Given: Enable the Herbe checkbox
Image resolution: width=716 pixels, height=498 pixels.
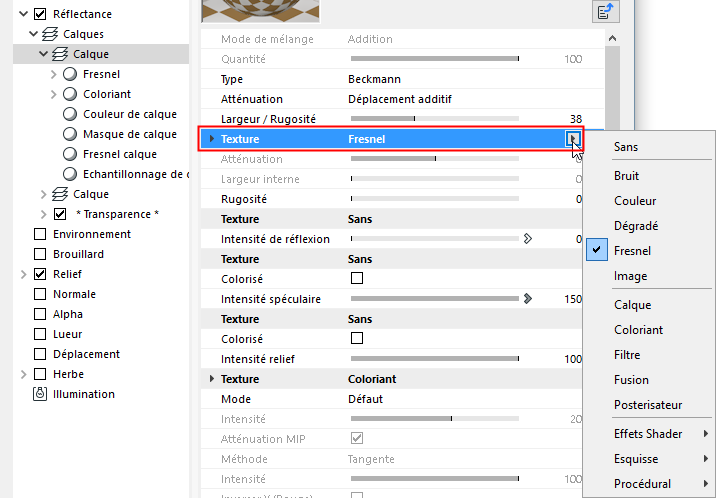Looking at the screenshot, I should tap(40, 374).
